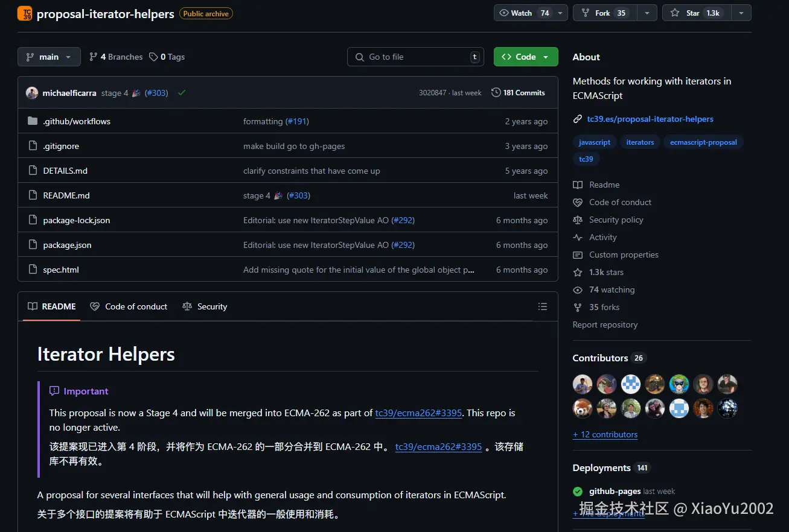View the 0 Tags link
Viewport: 789px width, 532px height.
click(167, 57)
